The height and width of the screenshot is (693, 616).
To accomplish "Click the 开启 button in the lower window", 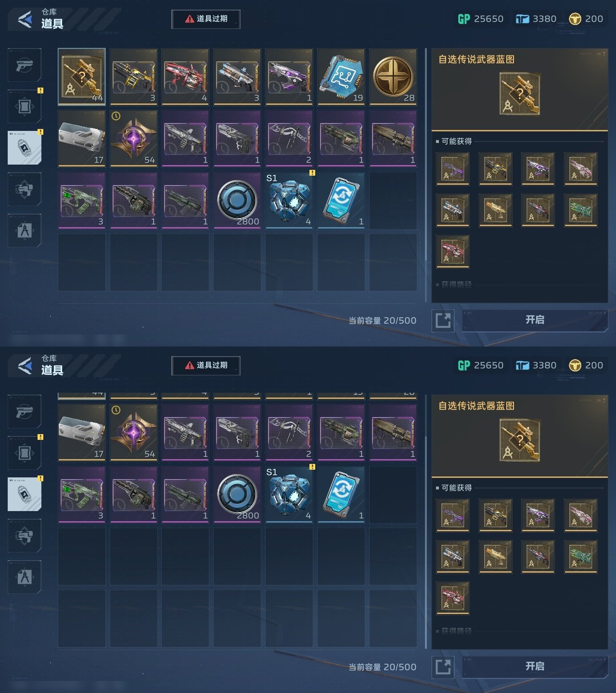I will tap(535, 667).
